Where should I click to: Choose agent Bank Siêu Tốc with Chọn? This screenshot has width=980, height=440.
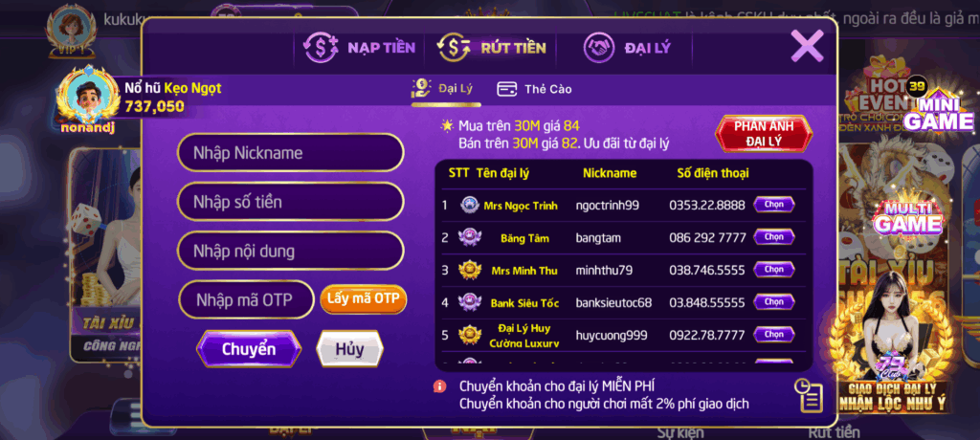pos(773,302)
